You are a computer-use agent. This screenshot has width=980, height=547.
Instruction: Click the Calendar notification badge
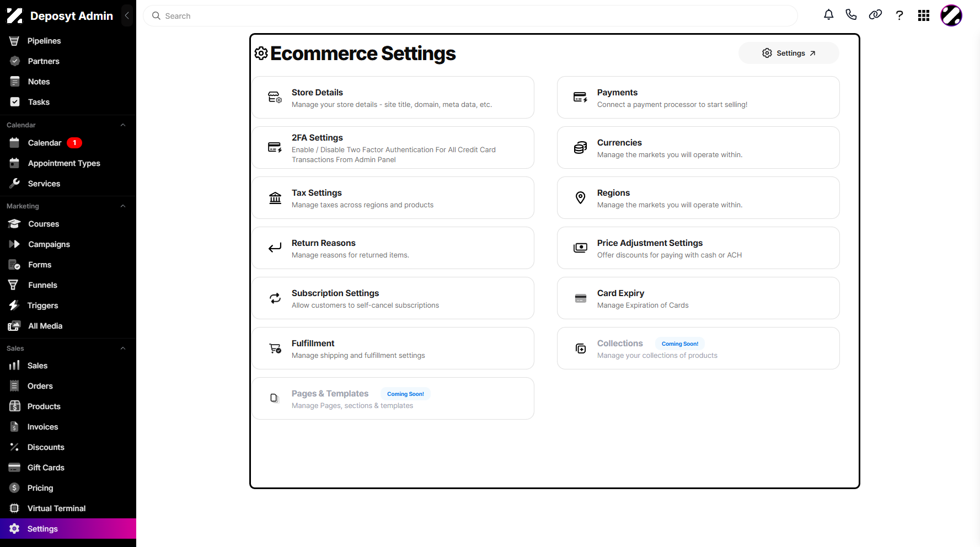coord(74,143)
